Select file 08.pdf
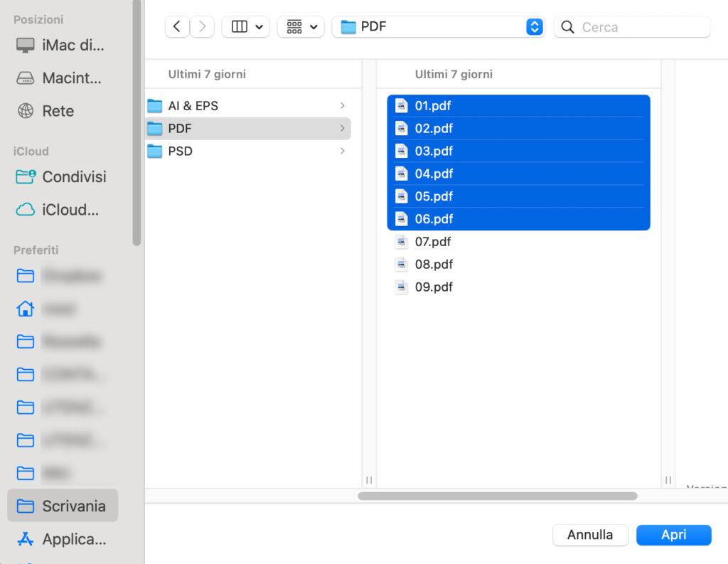The width and height of the screenshot is (728, 564). tap(518, 265)
